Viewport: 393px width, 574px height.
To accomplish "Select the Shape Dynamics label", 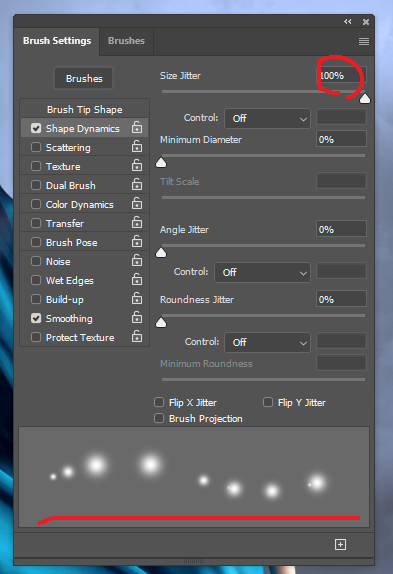I will coord(83,128).
